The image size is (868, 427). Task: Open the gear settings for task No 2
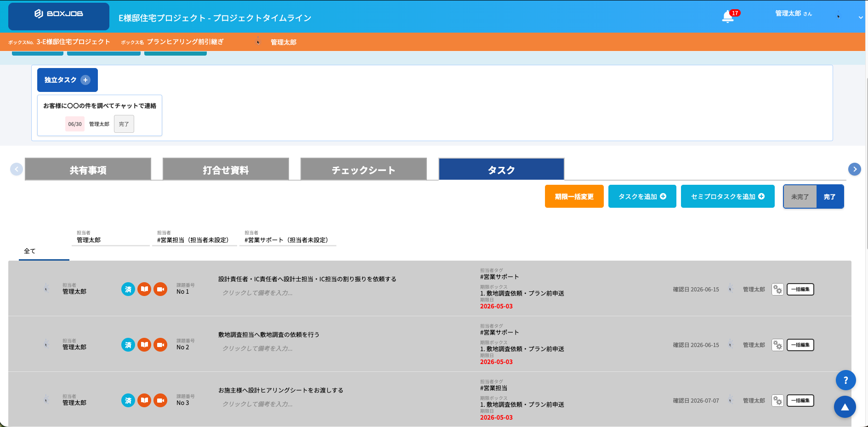(777, 345)
